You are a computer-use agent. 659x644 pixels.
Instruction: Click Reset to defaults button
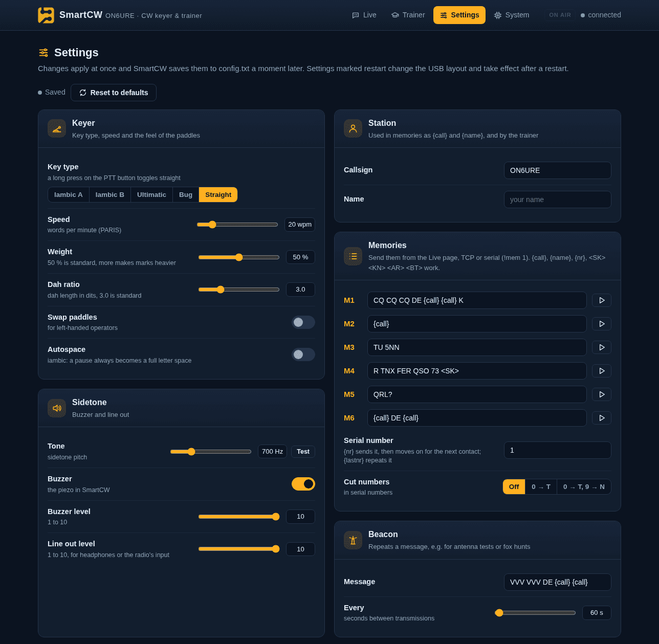[114, 93]
